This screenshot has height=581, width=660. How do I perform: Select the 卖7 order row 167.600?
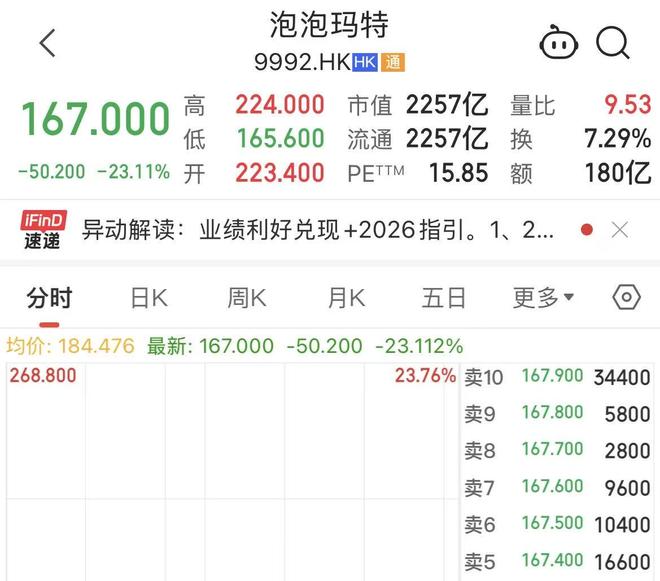point(557,488)
